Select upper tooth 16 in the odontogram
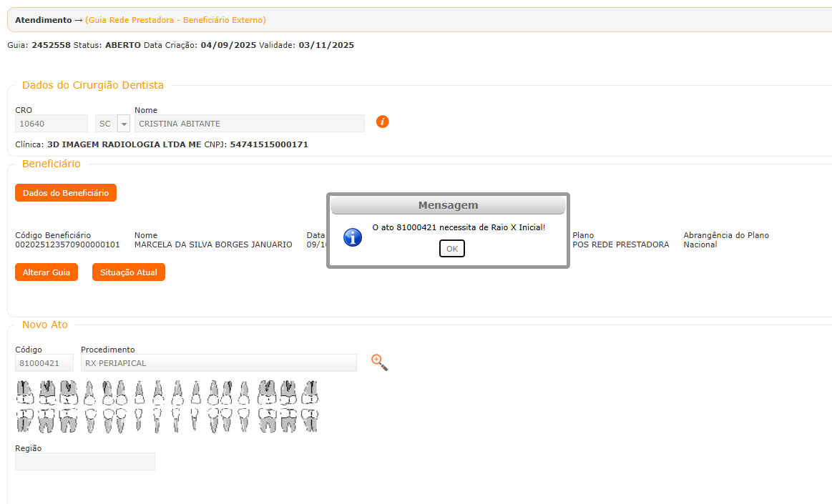The width and height of the screenshot is (832, 504). pos(69,392)
